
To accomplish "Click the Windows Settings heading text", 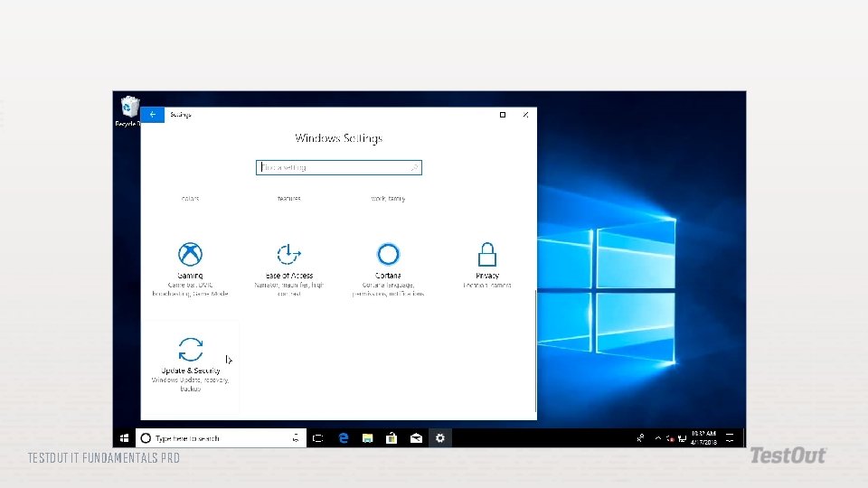I will tap(339, 137).
